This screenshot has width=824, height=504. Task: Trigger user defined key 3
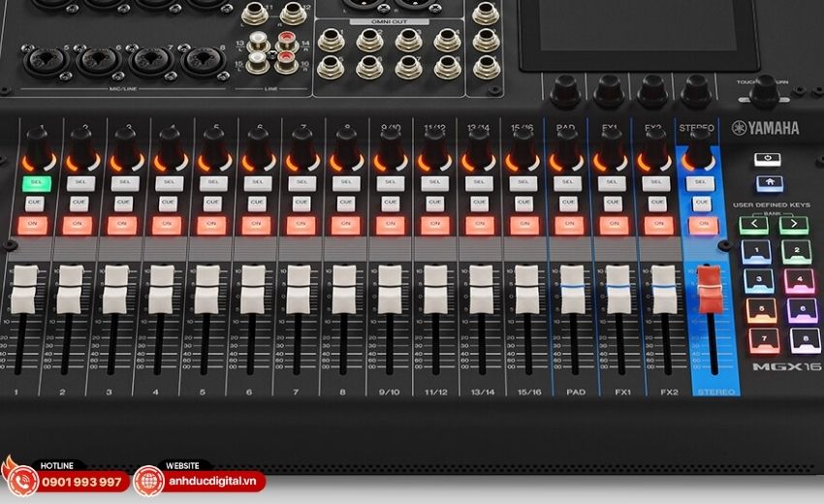[x=759, y=280]
